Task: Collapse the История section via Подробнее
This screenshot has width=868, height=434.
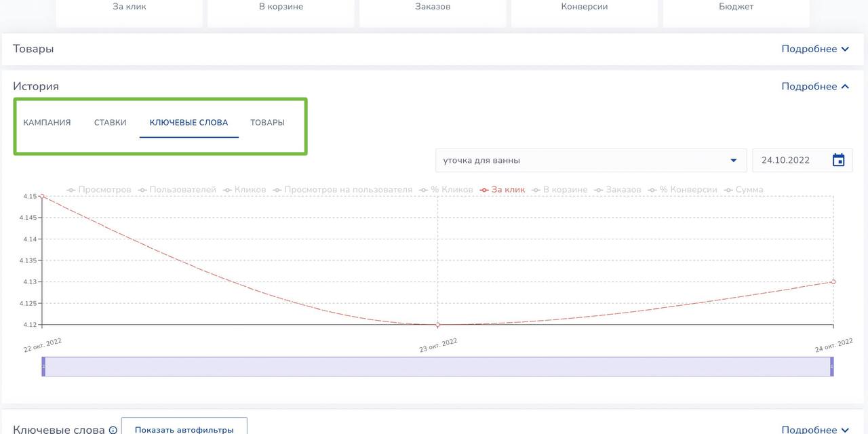Action: pyautogui.click(x=815, y=86)
